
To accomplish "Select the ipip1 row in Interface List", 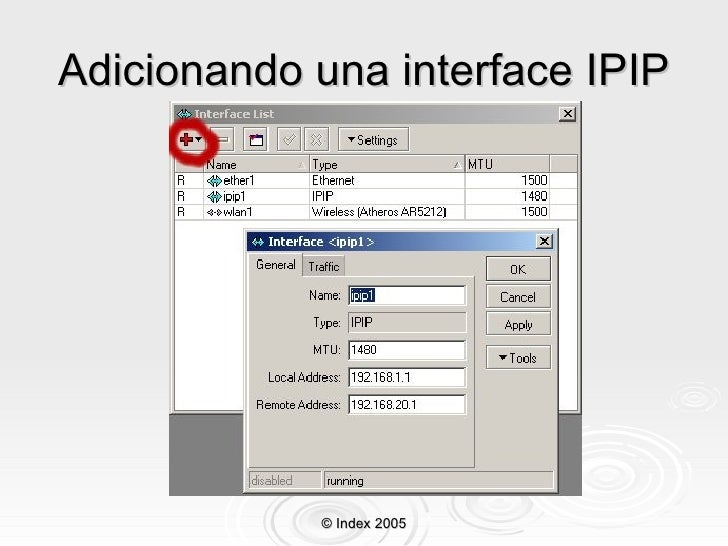I will pyautogui.click(x=376, y=196).
